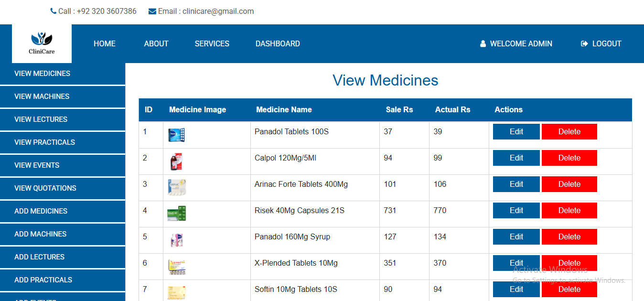This screenshot has height=301, width=644.
Task: Click WELCOME ADMIN in the navbar
Action: [521, 43]
